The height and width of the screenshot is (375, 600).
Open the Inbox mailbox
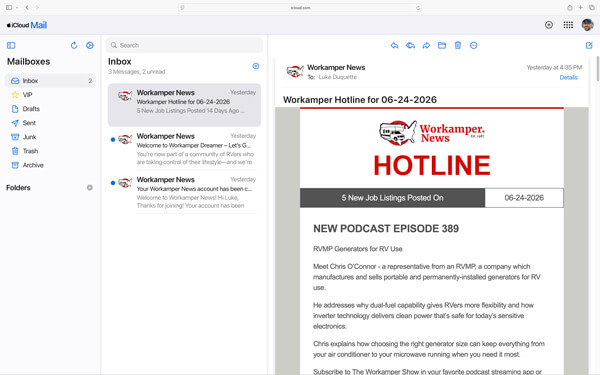point(50,81)
